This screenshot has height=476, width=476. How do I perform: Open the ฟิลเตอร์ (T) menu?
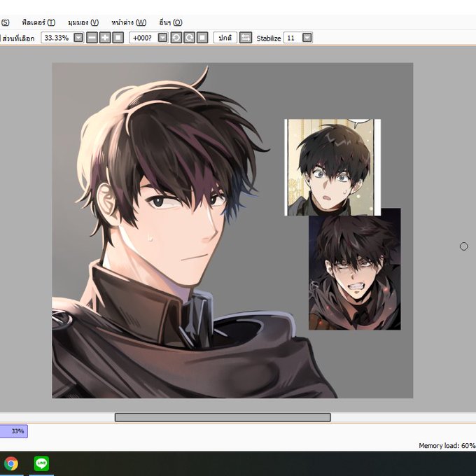coord(38,22)
